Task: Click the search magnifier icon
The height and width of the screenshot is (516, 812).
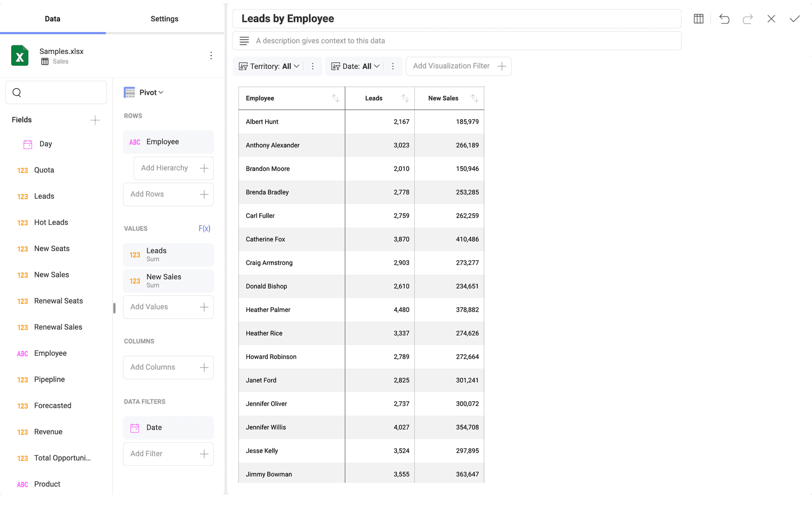Action: point(17,92)
